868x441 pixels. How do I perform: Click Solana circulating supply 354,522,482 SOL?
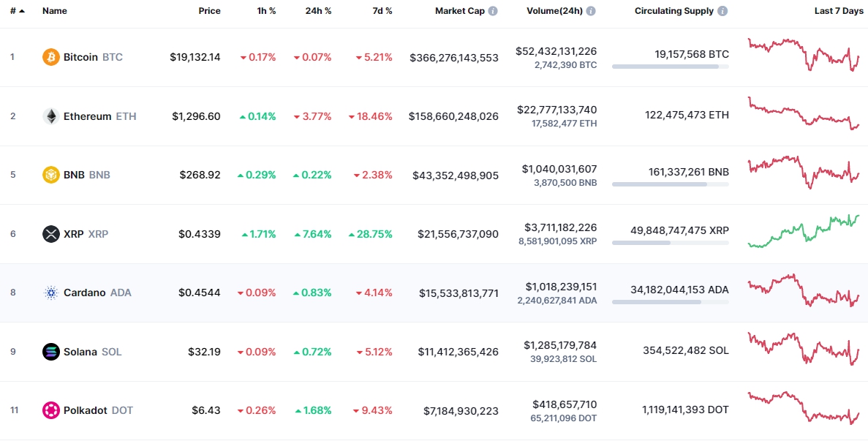coord(686,351)
